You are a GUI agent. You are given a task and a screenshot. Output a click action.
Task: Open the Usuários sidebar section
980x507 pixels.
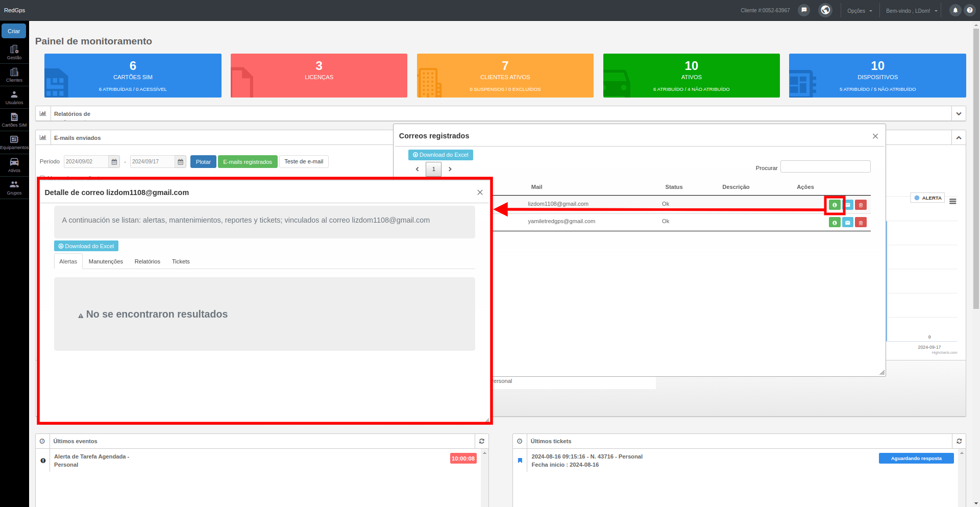coord(14,98)
